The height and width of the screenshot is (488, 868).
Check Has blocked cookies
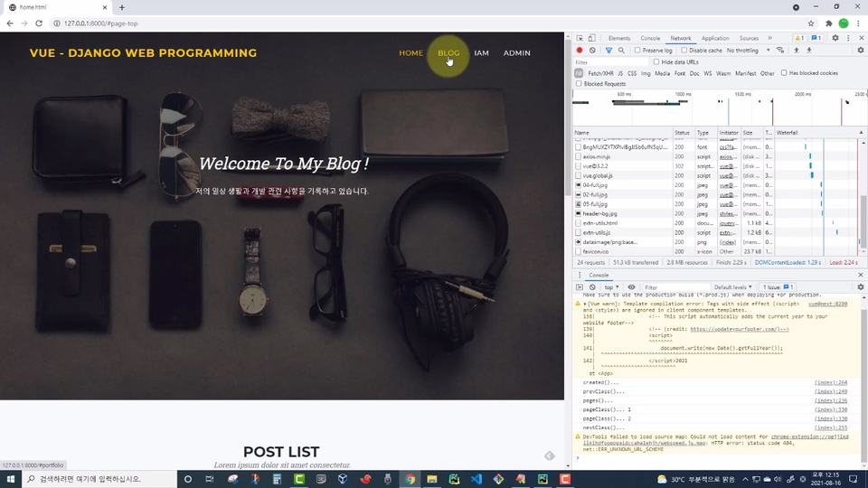(784, 73)
